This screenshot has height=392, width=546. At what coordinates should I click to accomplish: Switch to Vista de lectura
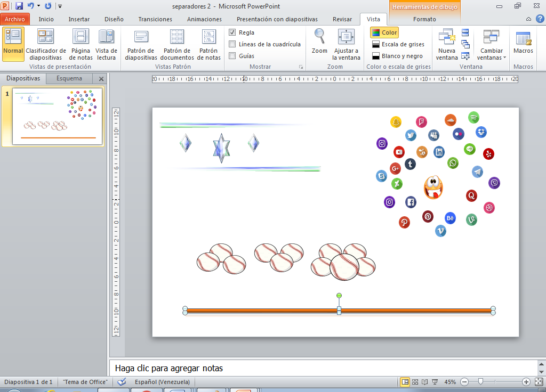[x=106, y=44]
